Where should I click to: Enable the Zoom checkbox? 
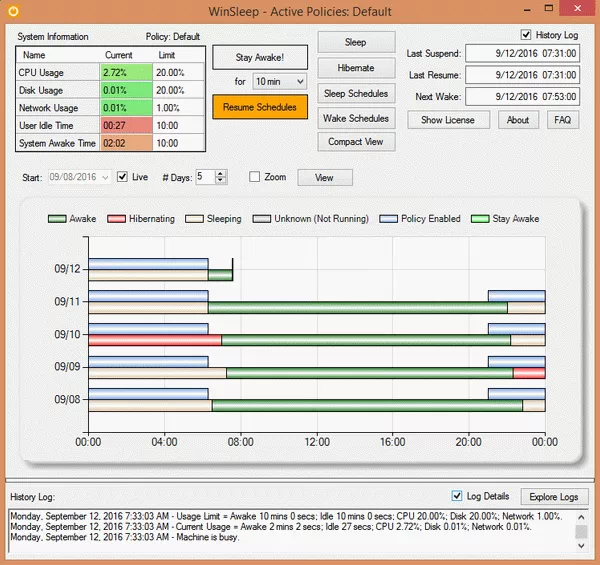point(255,177)
